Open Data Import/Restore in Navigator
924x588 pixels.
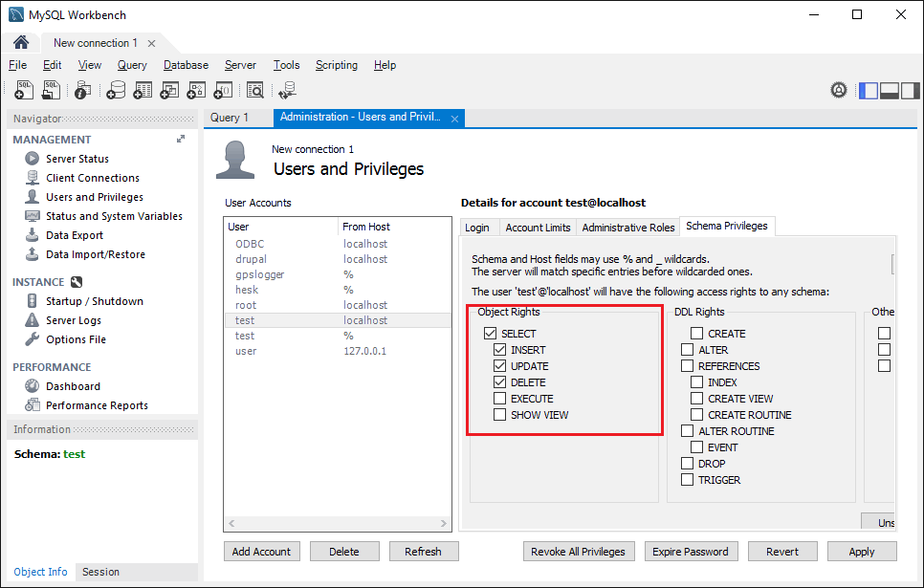[96, 254]
